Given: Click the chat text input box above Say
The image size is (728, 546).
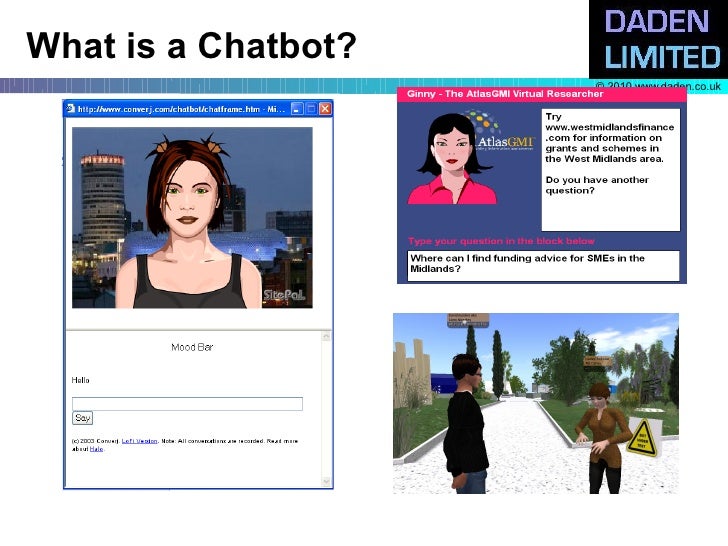Looking at the screenshot, I should 187,403.
